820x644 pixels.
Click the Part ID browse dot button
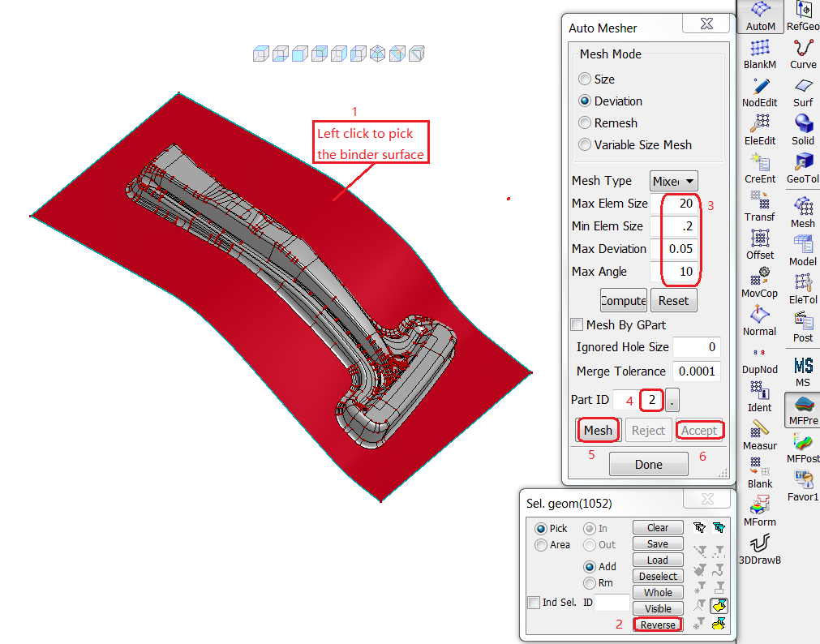(x=672, y=400)
